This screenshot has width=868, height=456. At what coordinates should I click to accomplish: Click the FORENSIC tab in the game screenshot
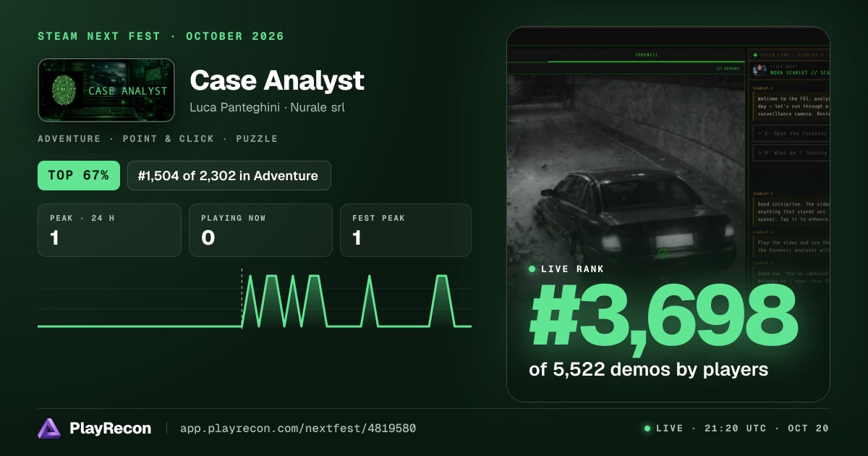coord(647,55)
